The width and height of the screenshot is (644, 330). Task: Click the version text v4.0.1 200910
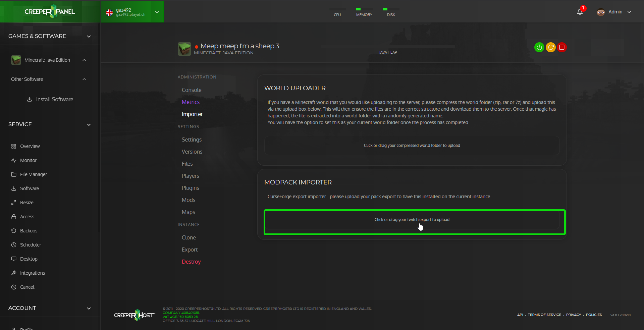[621, 315]
